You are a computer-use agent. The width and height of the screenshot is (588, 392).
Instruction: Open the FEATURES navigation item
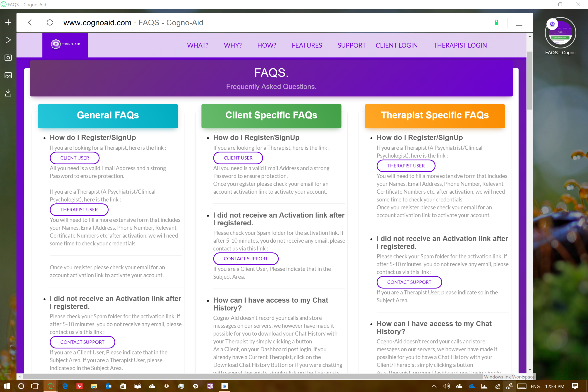(x=307, y=45)
